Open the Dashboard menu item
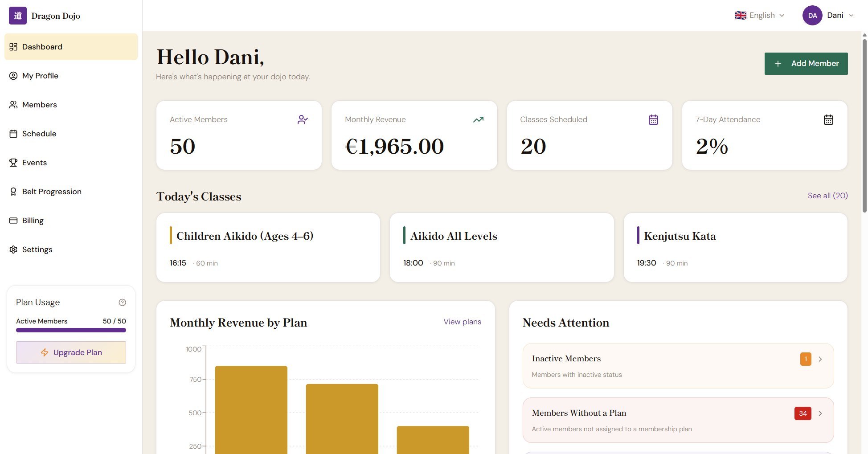The height and width of the screenshot is (454, 868). tap(71, 47)
